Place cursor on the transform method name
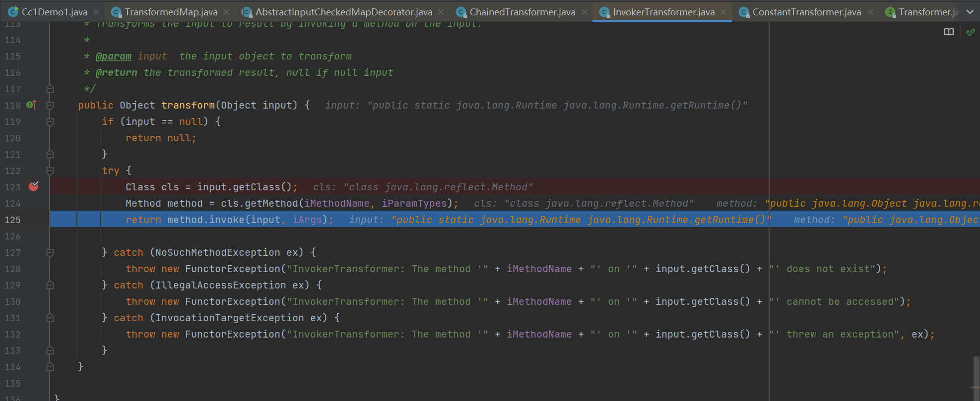The height and width of the screenshot is (401, 980). [188, 105]
